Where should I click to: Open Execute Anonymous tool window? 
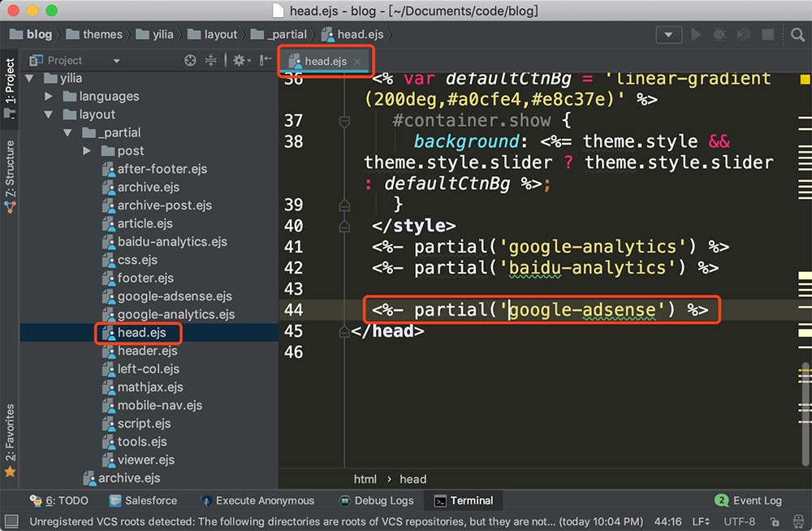click(x=257, y=500)
